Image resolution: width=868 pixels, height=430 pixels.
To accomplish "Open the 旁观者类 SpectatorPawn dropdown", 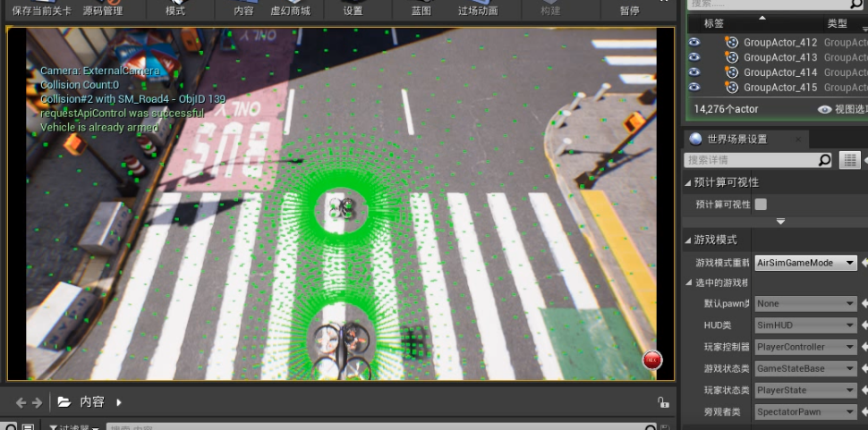I will click(x=806, y=411).
